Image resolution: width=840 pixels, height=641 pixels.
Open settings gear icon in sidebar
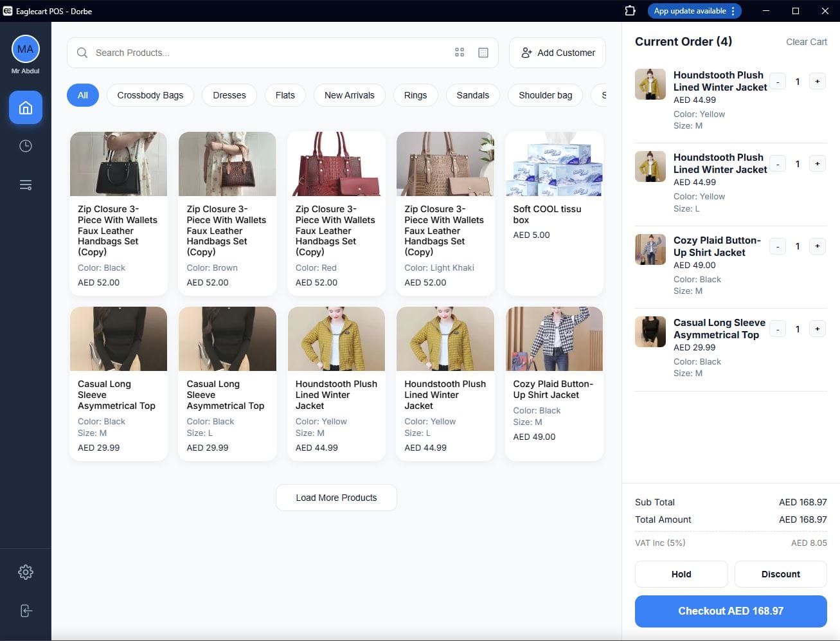[26, 572]
